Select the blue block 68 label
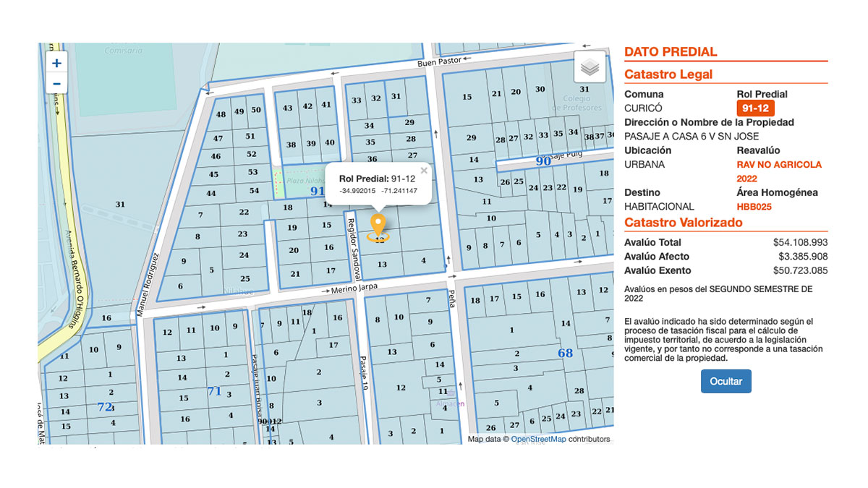The image size is (868, 488). pos(565,353)
